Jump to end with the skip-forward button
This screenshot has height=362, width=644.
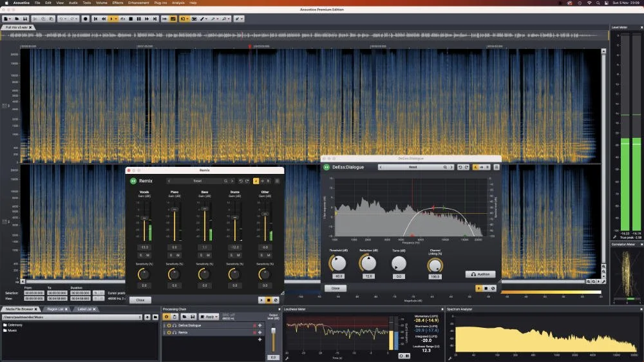(x=155, y=19)
